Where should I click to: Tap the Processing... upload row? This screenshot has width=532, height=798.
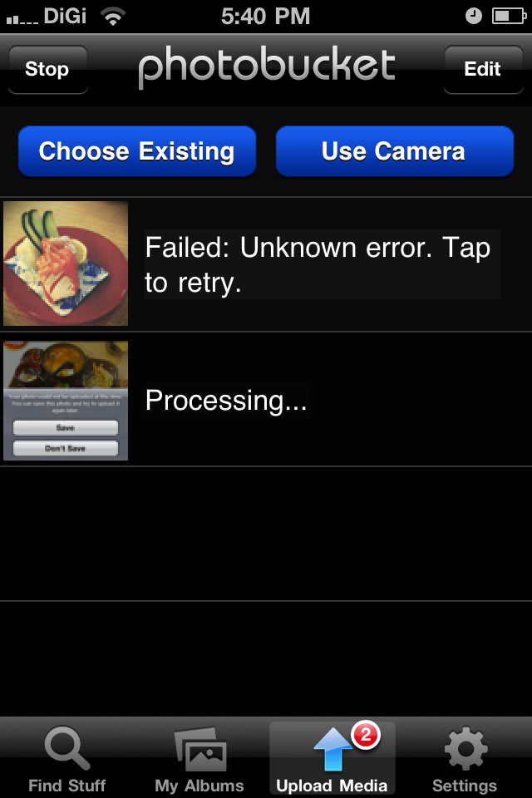(266, 400)
